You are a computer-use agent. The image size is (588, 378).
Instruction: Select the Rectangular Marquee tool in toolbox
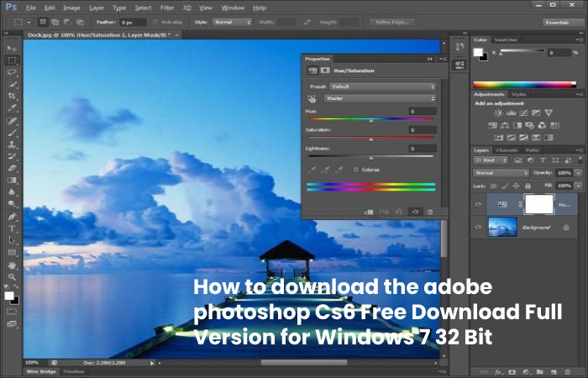12,60
